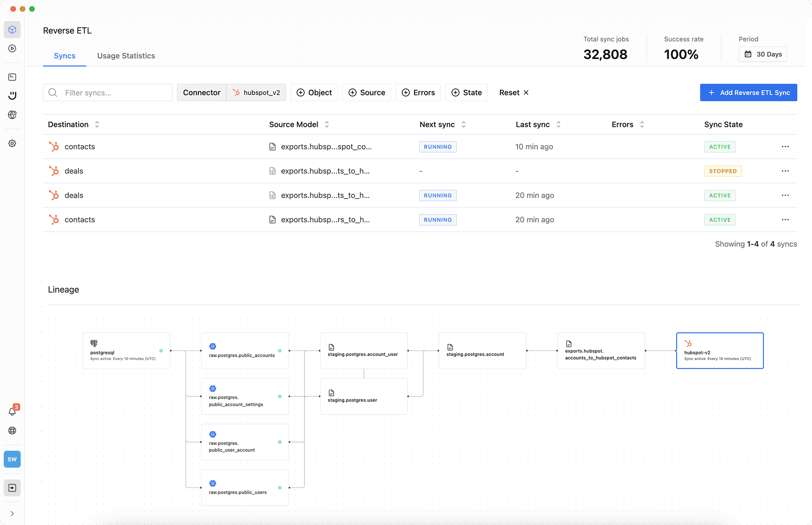Add a Source filter
This screenshot has height=525, width=812.
click(367, 93)
